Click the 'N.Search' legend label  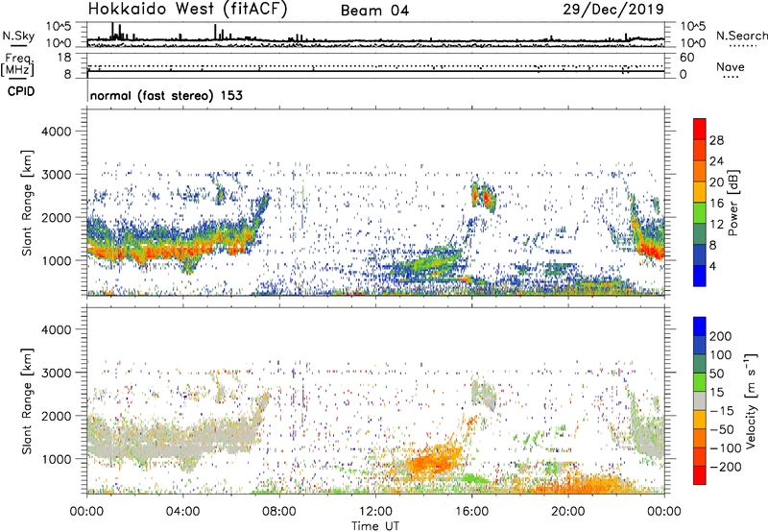click(741, 36)
